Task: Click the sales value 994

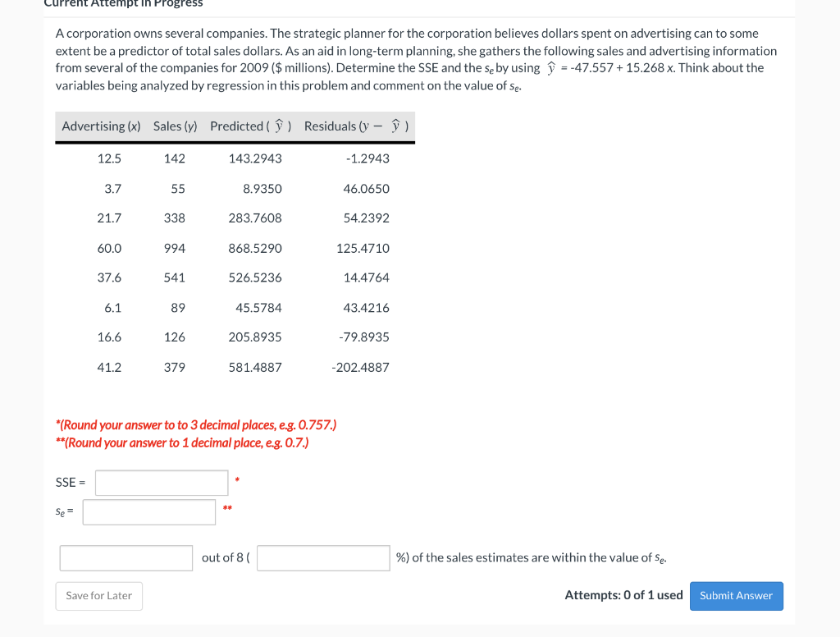Action: [x=175, y=248]
